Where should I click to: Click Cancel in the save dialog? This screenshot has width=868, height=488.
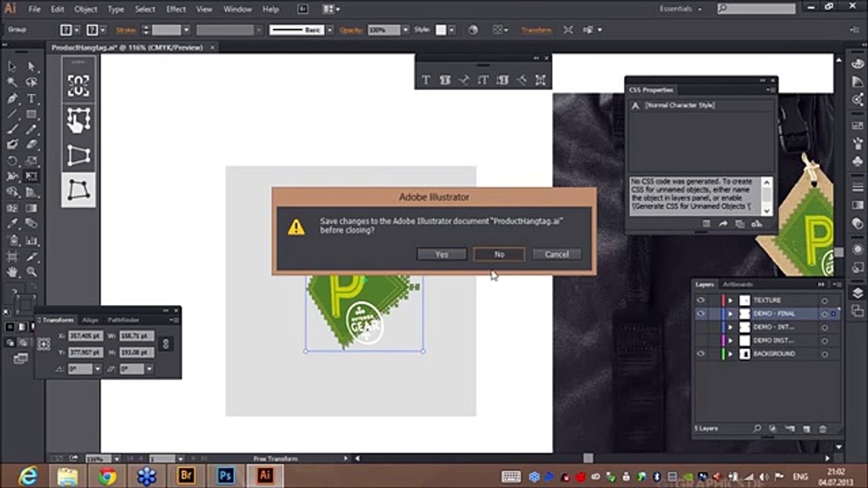[557, 254]
